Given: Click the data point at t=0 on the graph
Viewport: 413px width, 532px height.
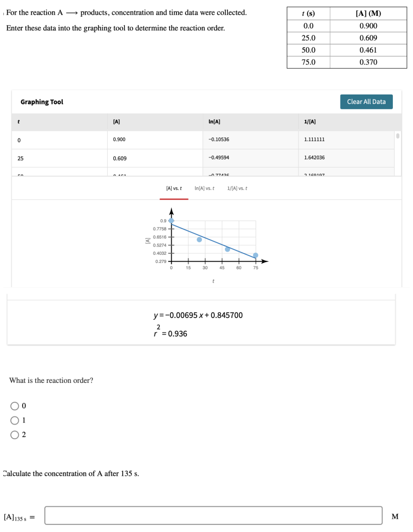Looking at the screenshot, I should (172, 221).
